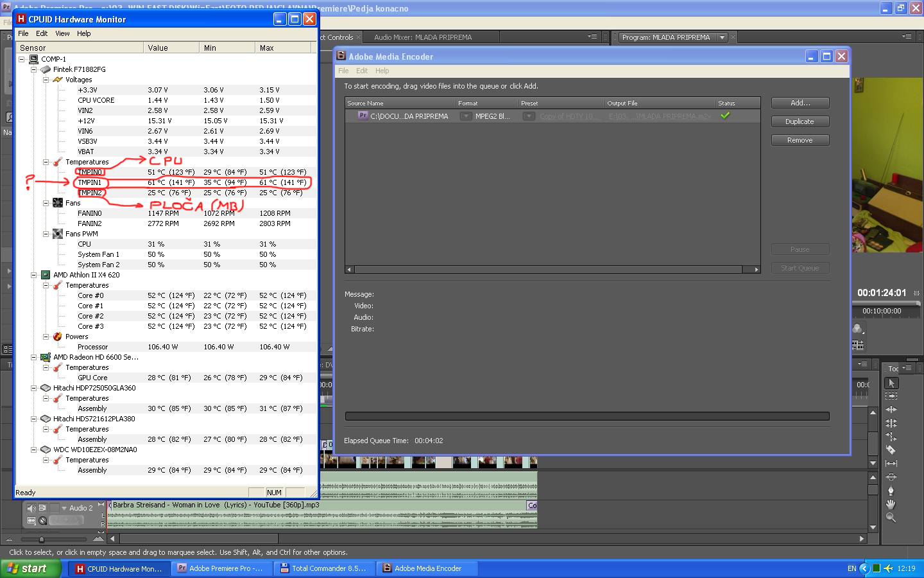Collapse the Fans PWM node
The width and height of the screenshot is (924, 578).
[46, 234]
